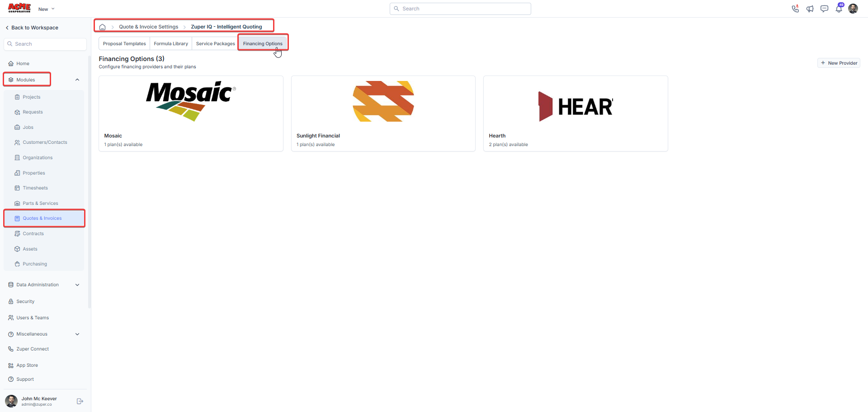Click the Modules menu label
The height and width of the screenshot is (412, 868).
point(26,80)
